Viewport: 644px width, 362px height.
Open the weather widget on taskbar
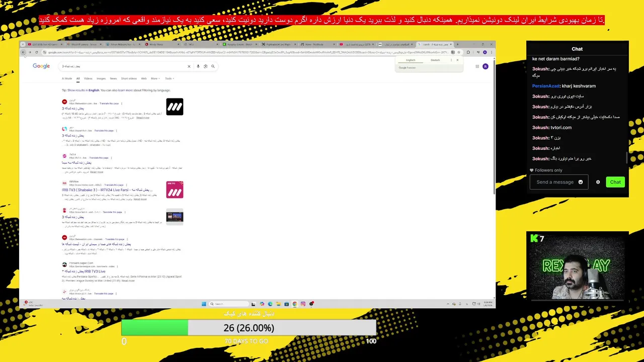point(32,304)
